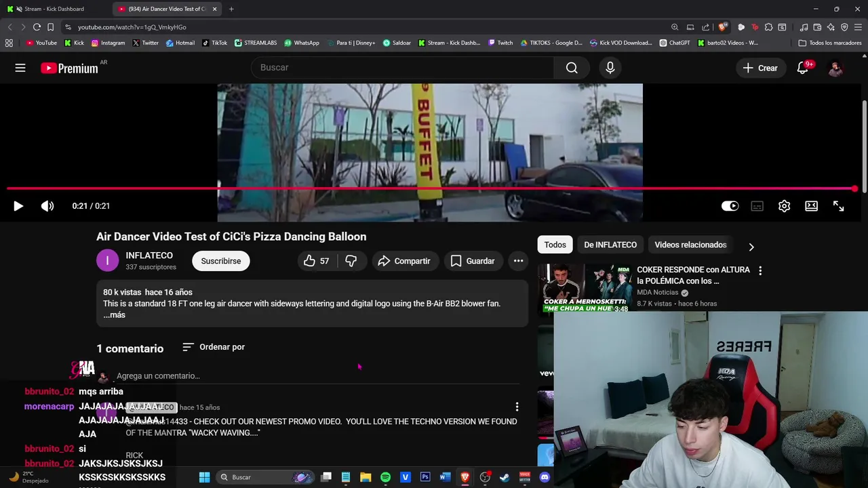The height and width of the screenshot is (488, 868).
Task: Open the ChatGPT bookmark
Action: pos(675,43)
